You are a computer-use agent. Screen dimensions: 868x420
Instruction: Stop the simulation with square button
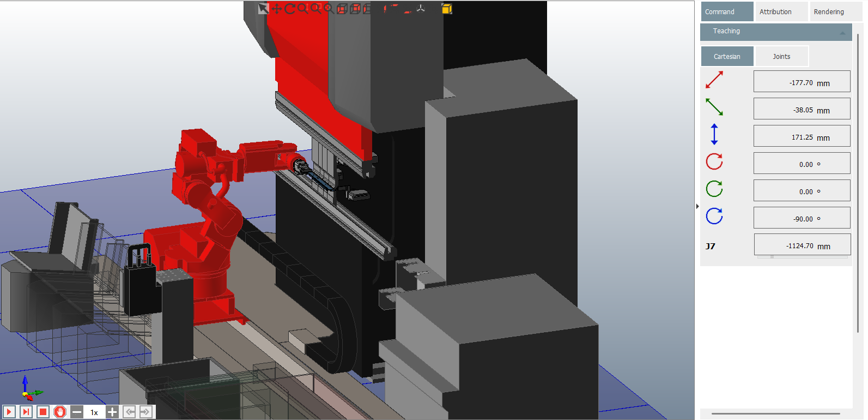(43, 412)
